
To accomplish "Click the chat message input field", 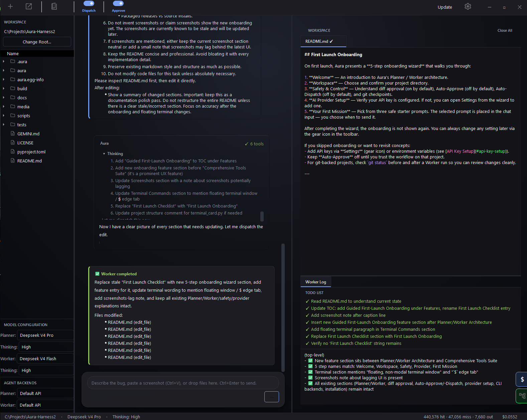I will pyautogui.click(x=183, y=383).
